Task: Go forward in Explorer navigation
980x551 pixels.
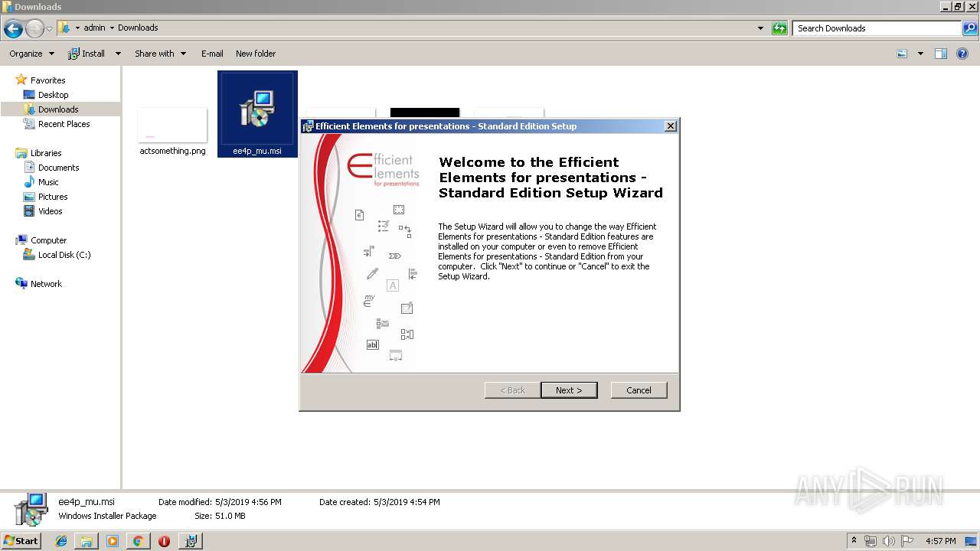Action: 34,28
